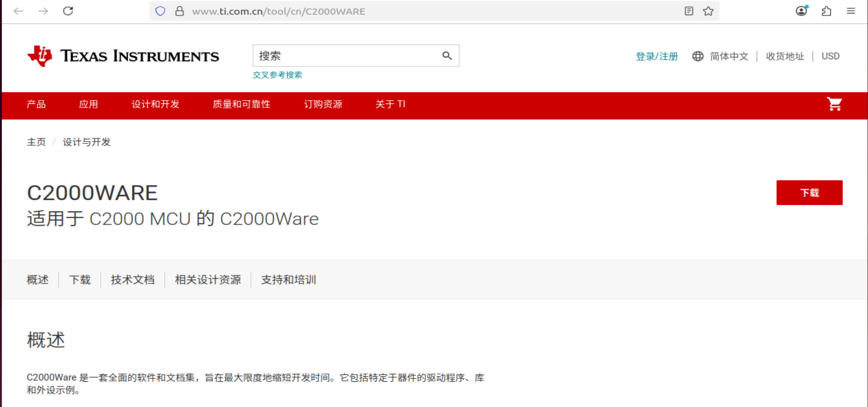868x407 pixels.
Task: Open the Firefox account icon
Action: coord(802,11)
